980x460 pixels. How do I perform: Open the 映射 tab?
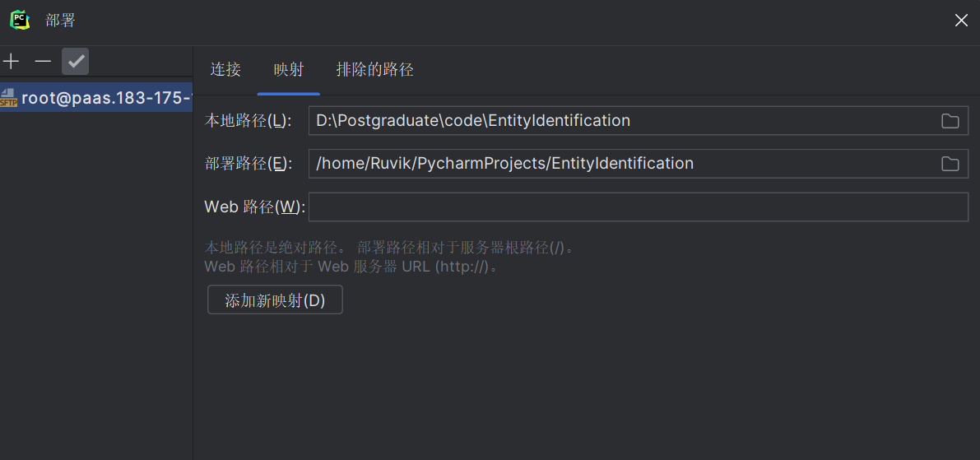tap(289, 70)
